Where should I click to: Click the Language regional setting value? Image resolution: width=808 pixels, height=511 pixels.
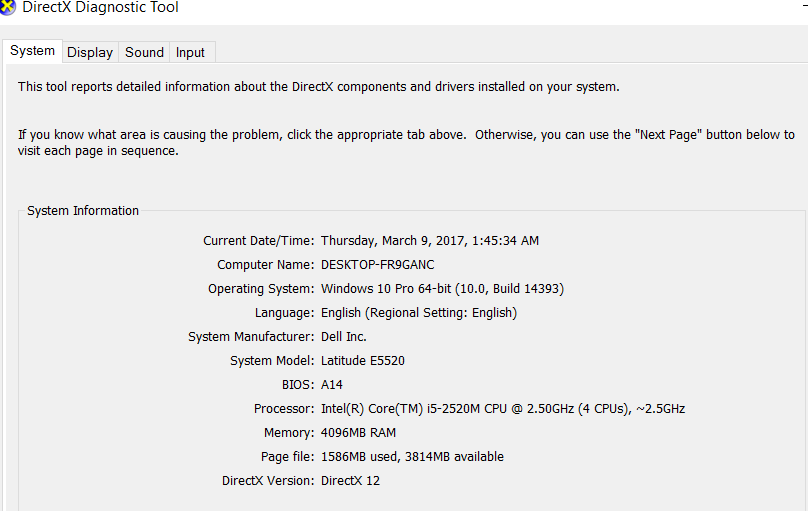point(419,313)
